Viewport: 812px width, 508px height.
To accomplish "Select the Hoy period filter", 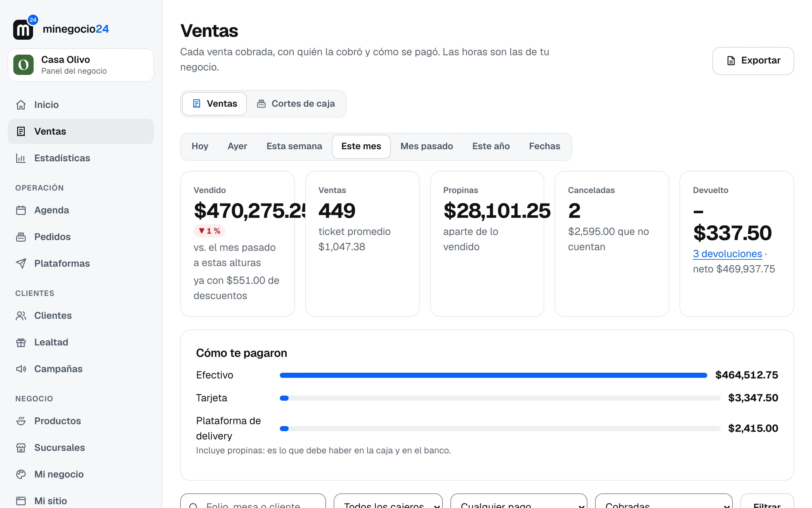I will pyautogui.click(x=200, y=146).
